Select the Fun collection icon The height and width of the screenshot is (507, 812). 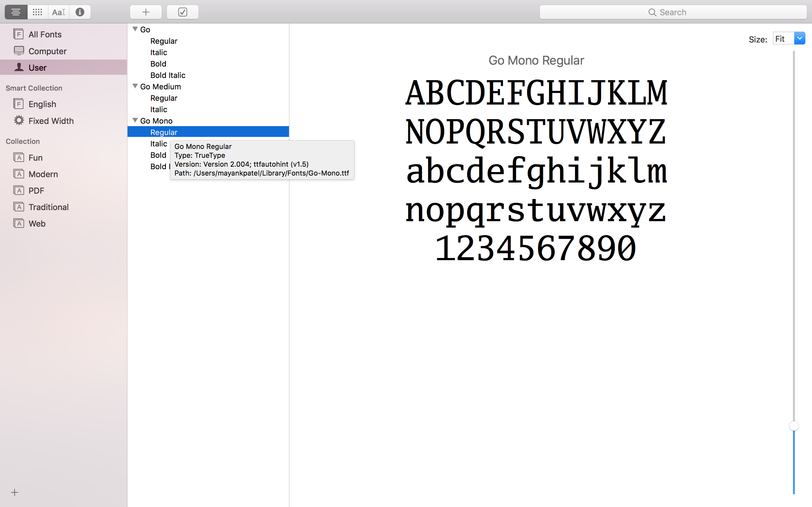click(x=19, y=157)
